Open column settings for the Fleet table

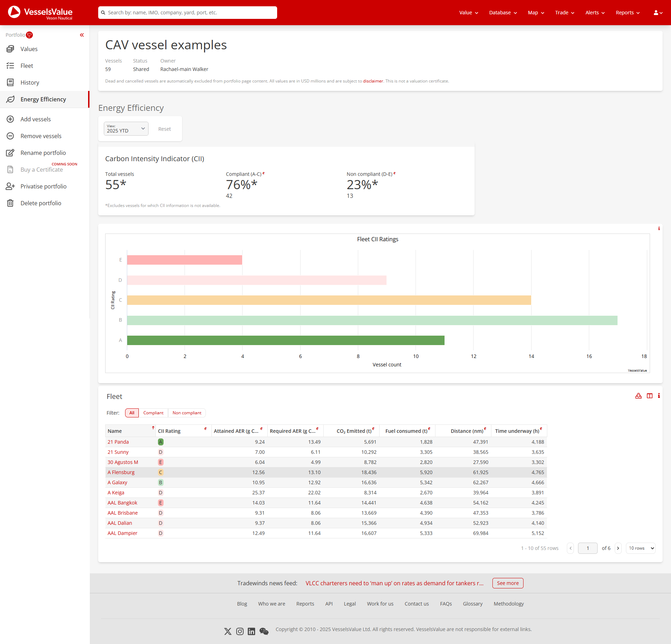coord(649,396)
